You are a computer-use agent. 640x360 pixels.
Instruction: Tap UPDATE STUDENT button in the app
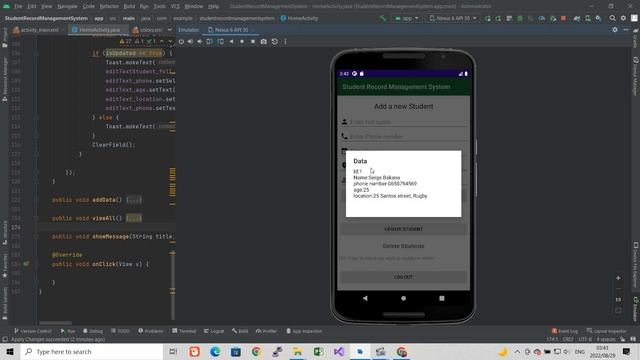[403, 229]
